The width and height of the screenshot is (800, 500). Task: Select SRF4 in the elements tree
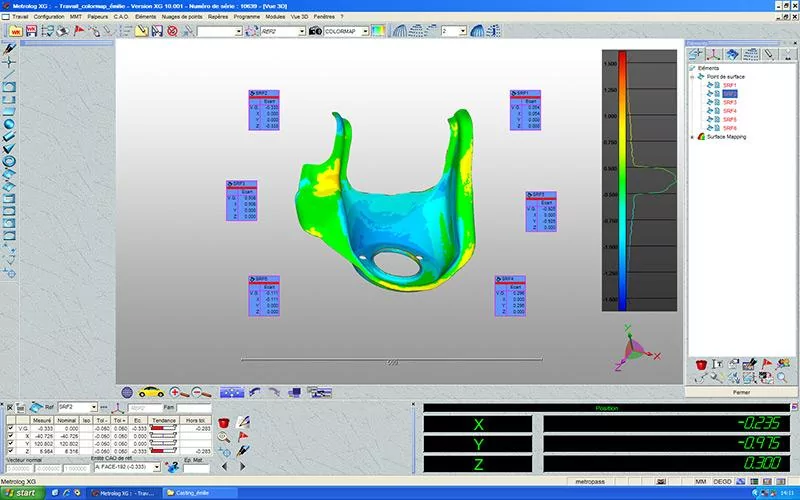coord(729,111)
